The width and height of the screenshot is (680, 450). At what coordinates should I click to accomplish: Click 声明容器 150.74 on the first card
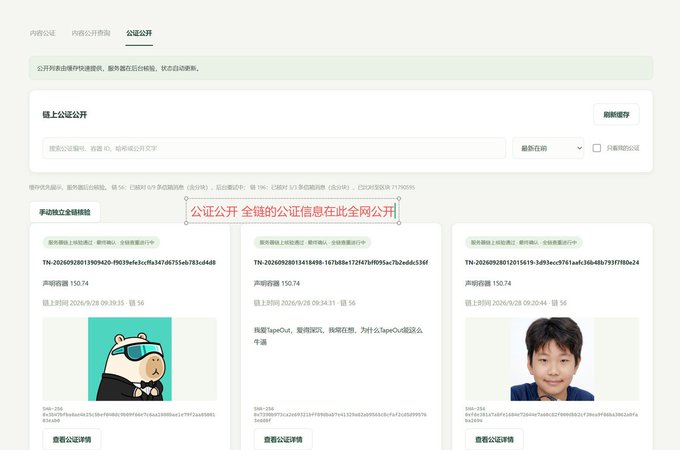pos(65,283)
